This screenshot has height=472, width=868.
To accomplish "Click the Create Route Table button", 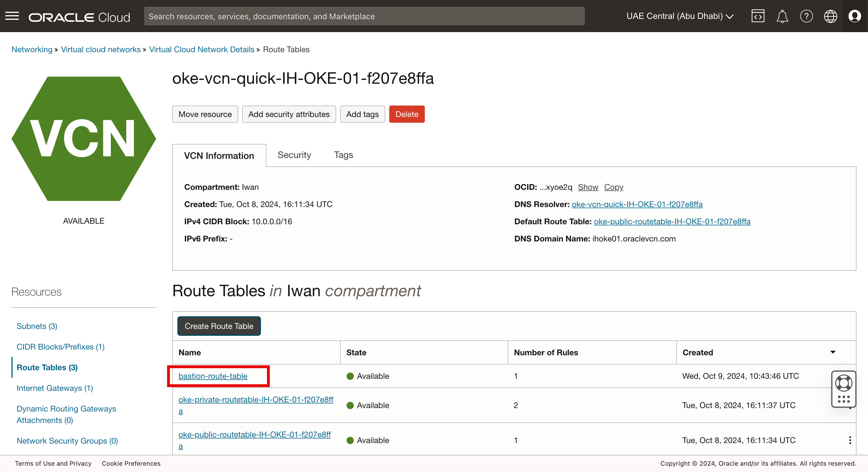I will 219,326.
